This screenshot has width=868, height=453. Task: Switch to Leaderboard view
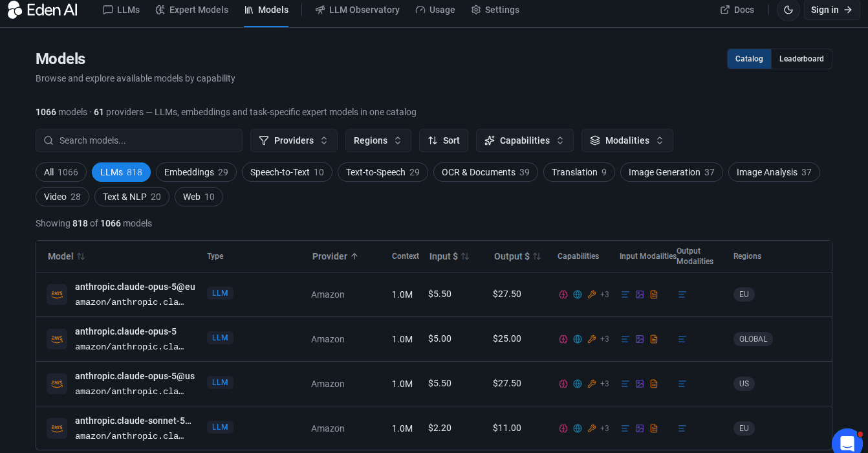801,59
